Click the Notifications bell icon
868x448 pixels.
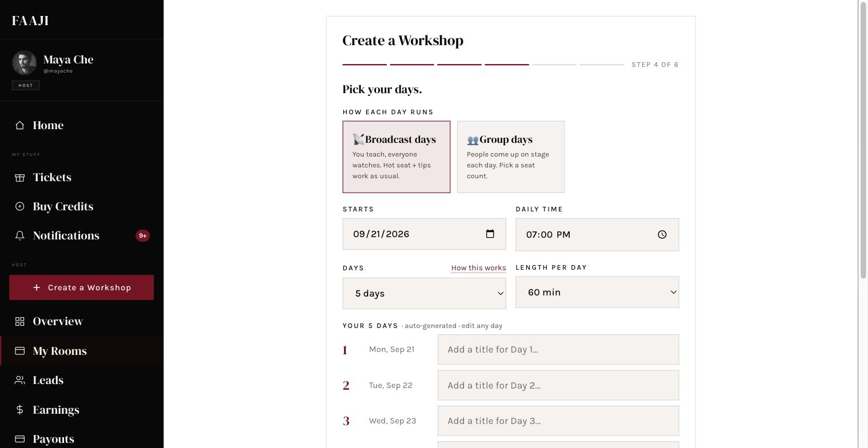(19, 235)
